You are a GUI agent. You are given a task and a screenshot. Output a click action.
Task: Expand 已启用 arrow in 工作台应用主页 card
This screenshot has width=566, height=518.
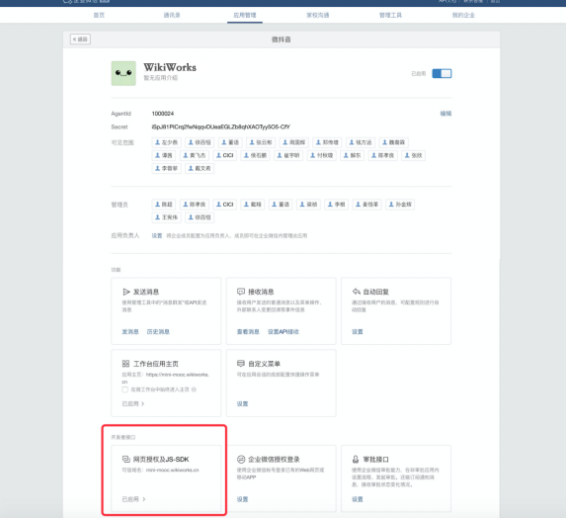pyautogui.click(x=143, y=404)
